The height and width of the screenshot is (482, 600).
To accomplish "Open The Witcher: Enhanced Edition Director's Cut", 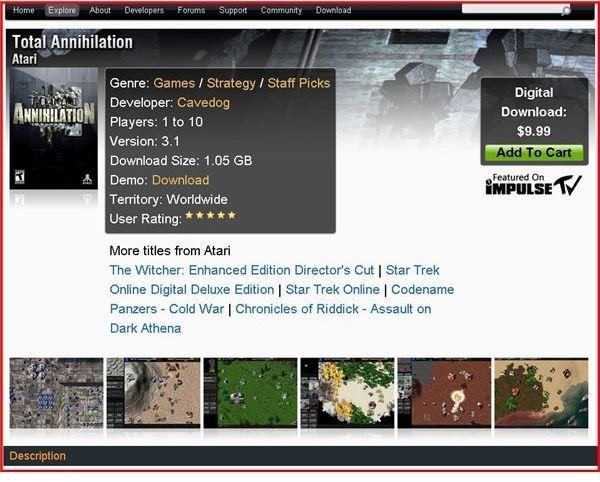I will coord(242,270).
